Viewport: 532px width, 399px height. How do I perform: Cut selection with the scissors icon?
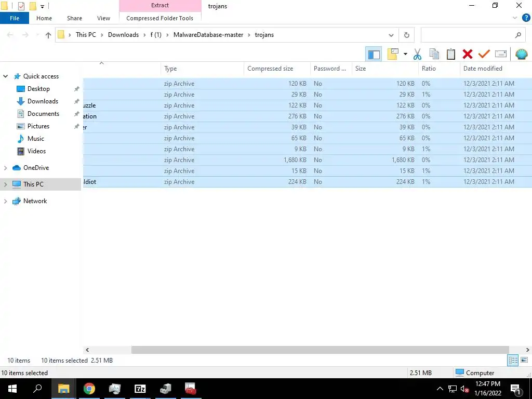pyautogui.click(x=417, y=54)
